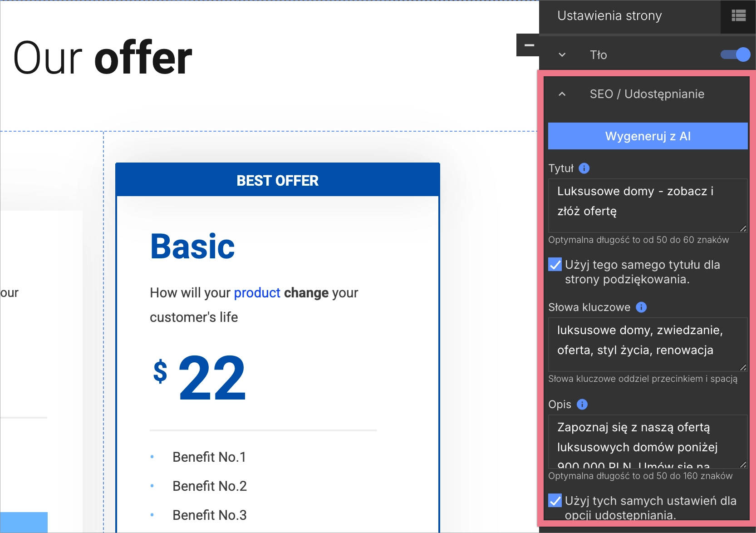Click the minus collapse panel icon
The image size is (756, 533).
[529, 45]
